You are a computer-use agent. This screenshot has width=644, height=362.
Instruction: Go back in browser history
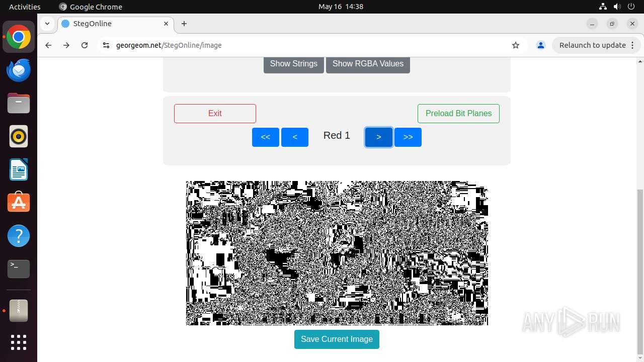48,45
